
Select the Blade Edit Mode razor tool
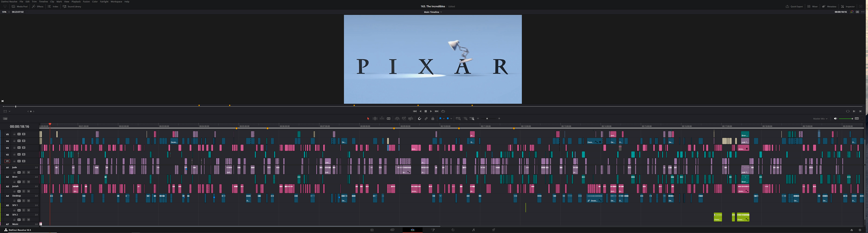389,119
